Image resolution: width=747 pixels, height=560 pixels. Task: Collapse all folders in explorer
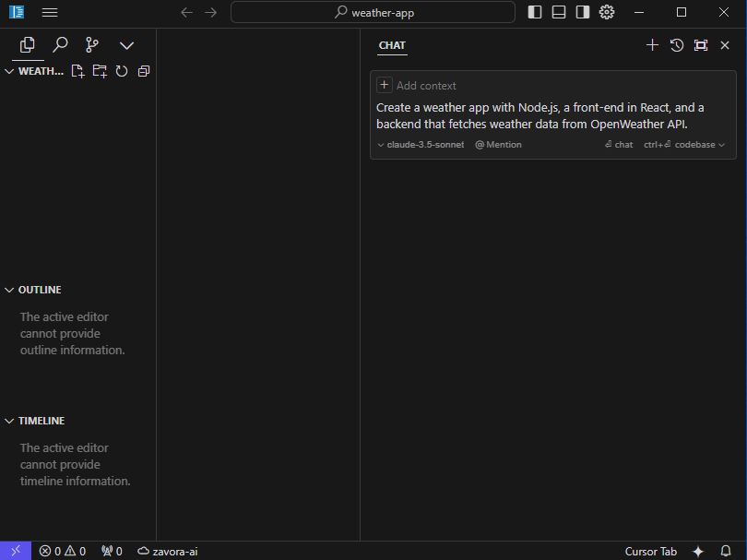coord(143,71)
